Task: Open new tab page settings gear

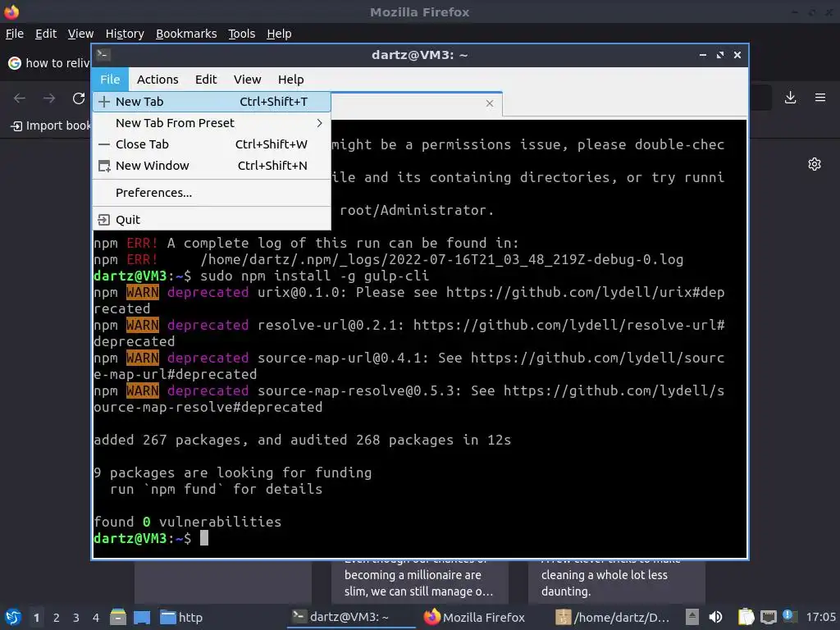Action: (x=815, y=164)
